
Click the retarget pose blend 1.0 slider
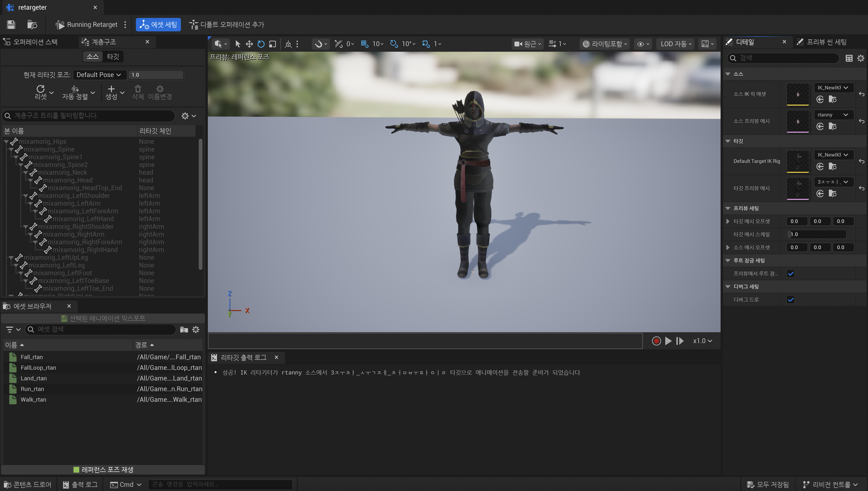(156, 74)
